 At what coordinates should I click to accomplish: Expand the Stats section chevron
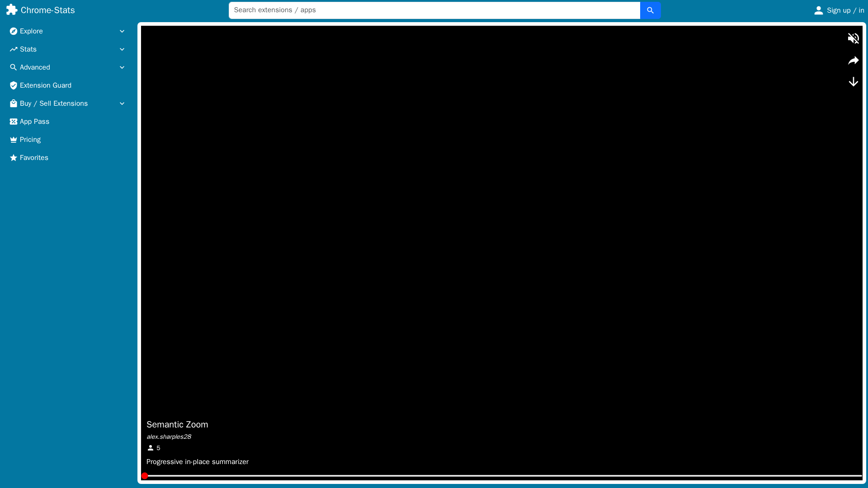click(x=122, y=49)
